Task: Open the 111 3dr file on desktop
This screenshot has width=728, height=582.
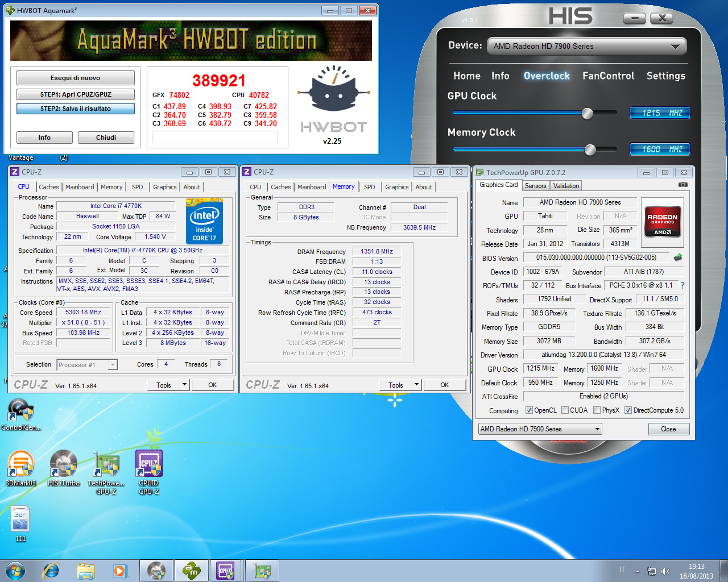Action: pos(20,523)
